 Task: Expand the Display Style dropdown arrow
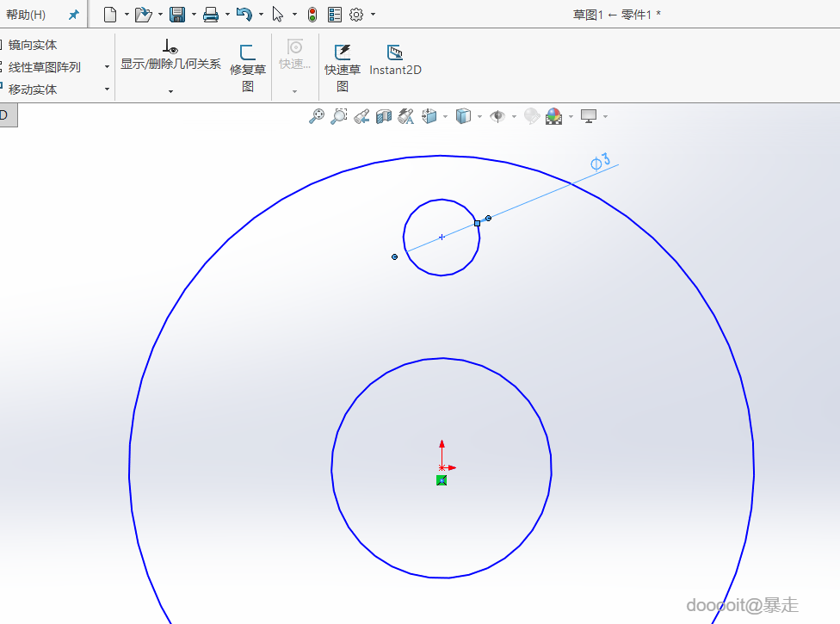pyautogui.click(x=479, y=116)
